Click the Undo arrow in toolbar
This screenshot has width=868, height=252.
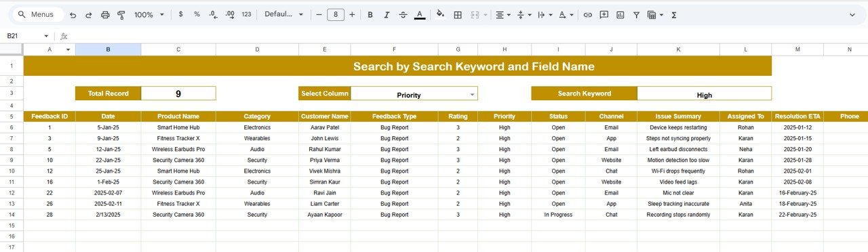(73, 14)
